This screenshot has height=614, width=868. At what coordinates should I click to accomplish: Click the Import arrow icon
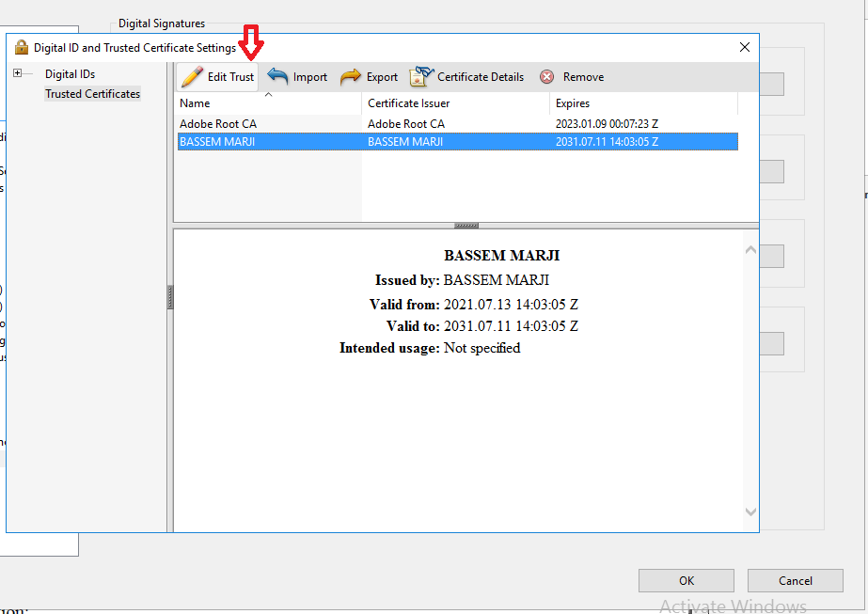(x=278, y=77)
